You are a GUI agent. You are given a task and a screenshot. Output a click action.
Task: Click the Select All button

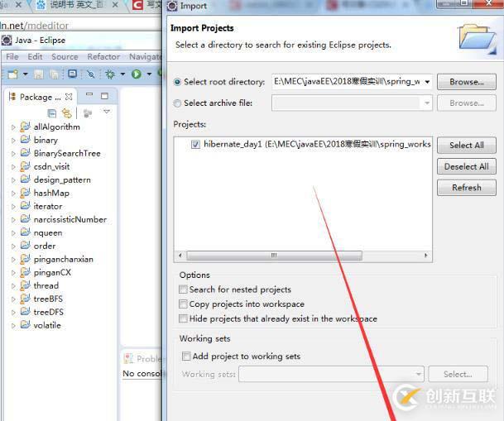[x=467, y=145]
